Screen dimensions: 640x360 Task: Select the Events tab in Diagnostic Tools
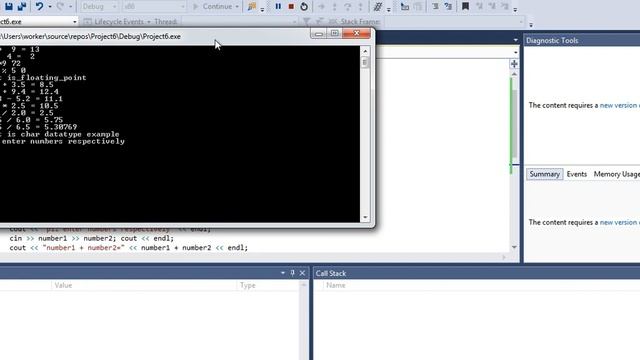[577, 174]
